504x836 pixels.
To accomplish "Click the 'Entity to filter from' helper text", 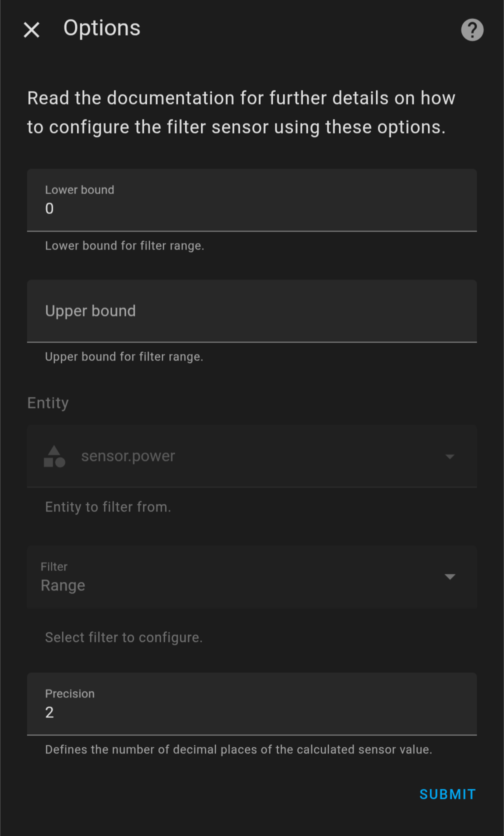I will (x=108, y=507).
